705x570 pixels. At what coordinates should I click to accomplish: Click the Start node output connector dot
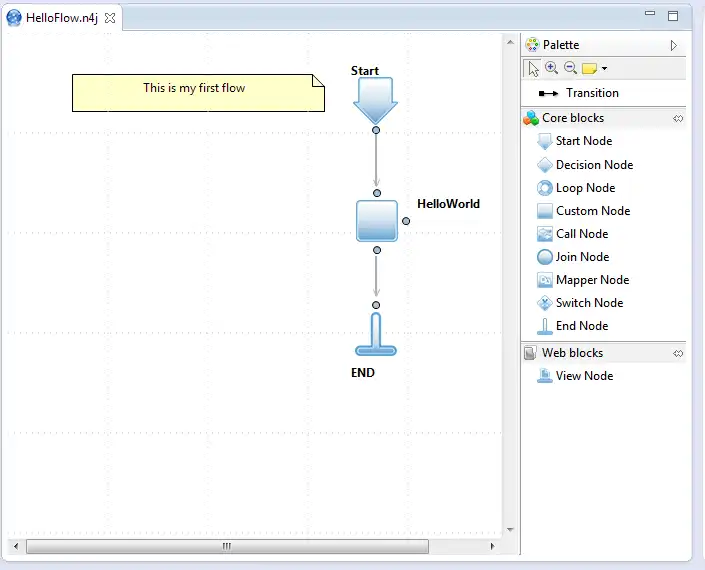376,130
